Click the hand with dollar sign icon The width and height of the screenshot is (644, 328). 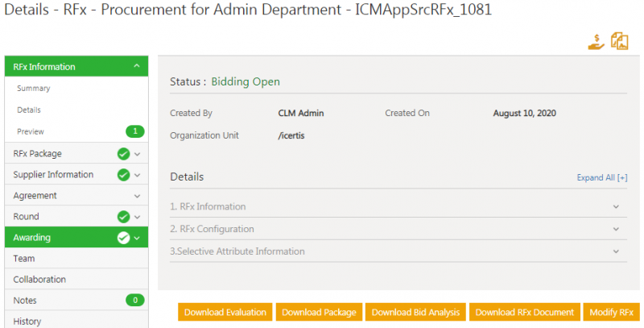[x=596, y=42]
